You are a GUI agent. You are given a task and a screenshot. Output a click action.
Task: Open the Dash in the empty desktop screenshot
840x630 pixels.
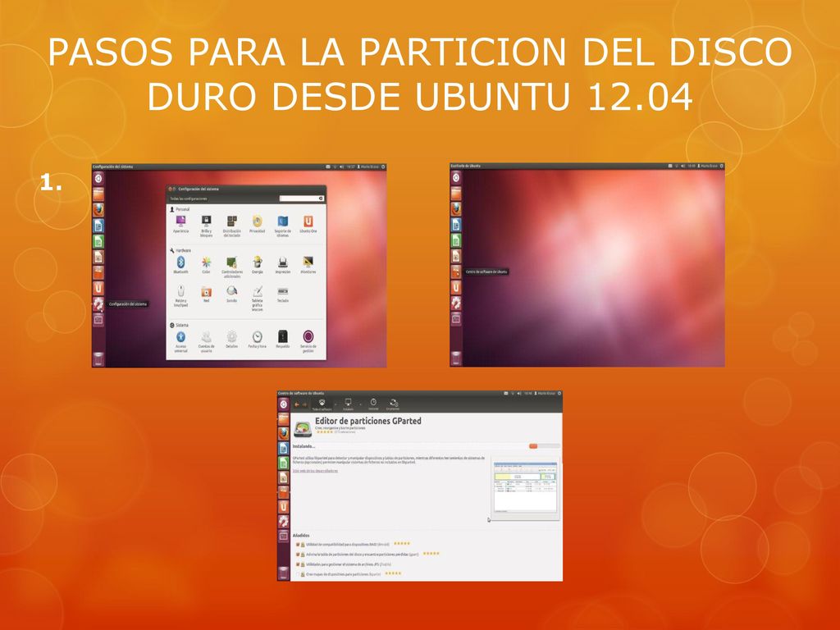tap(456, 177)
